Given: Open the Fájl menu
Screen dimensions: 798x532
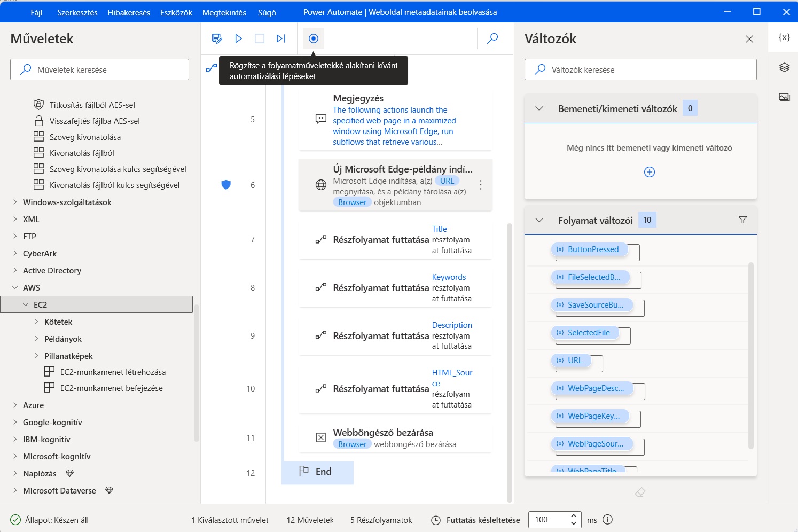Looking at the screenshot, I should [x=36, y=12].
